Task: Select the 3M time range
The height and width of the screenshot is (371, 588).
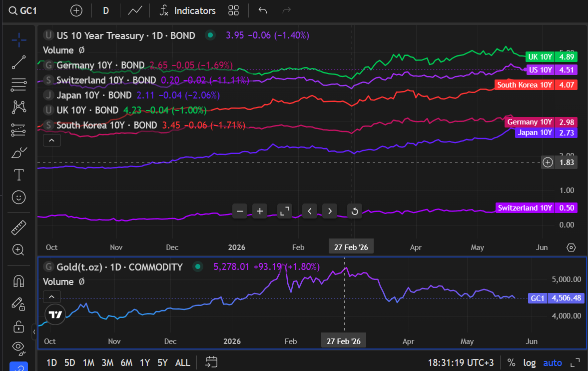Action: [x=107, y=362]
